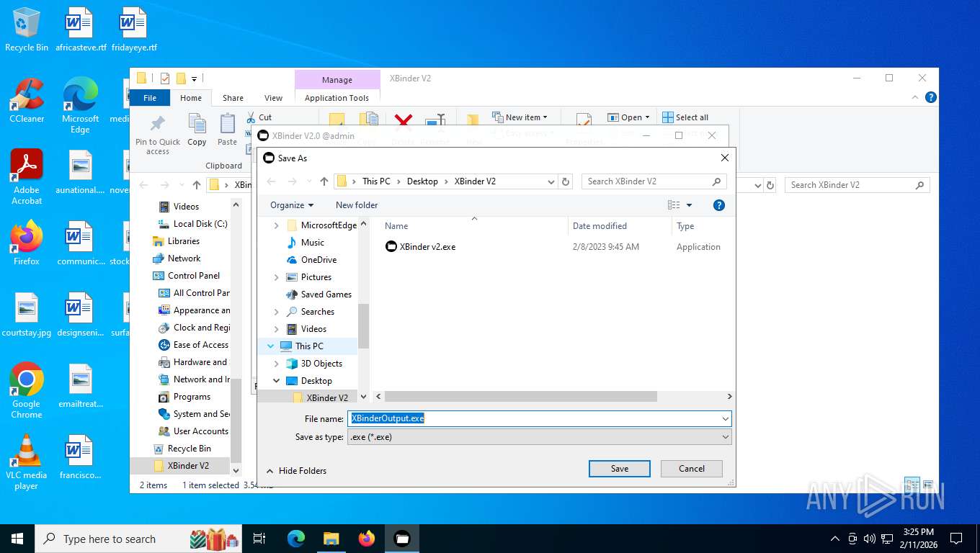This screenshot has width=980, height=553.
Task: Click the Manage contextual tab in Explorer
Action: click(x=337, y=80)
